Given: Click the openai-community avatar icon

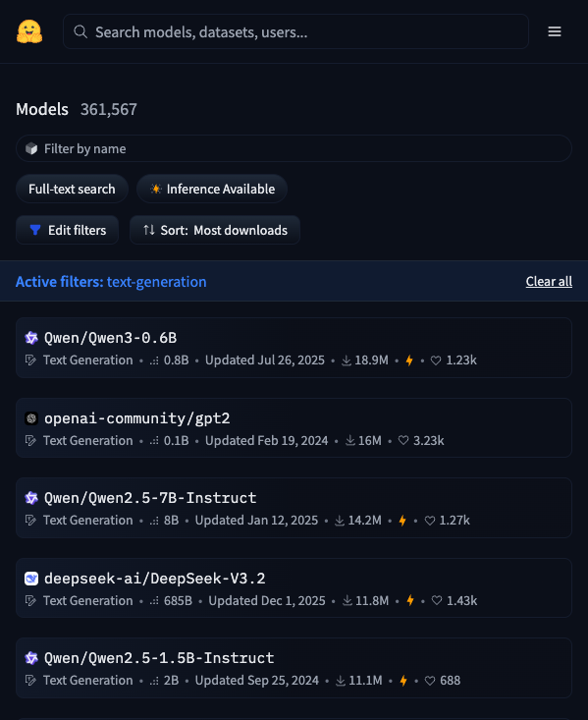Looking at the screenshot, I should click(x=31, y=418).
